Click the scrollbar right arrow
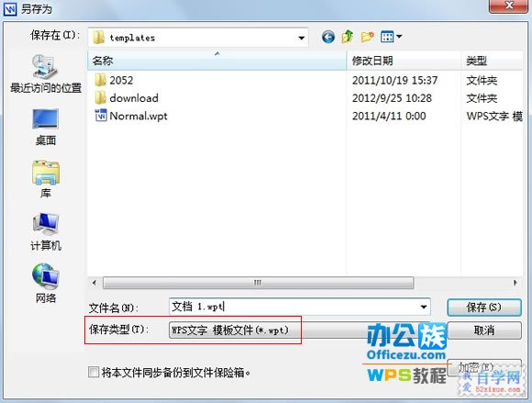 [515, 283]
